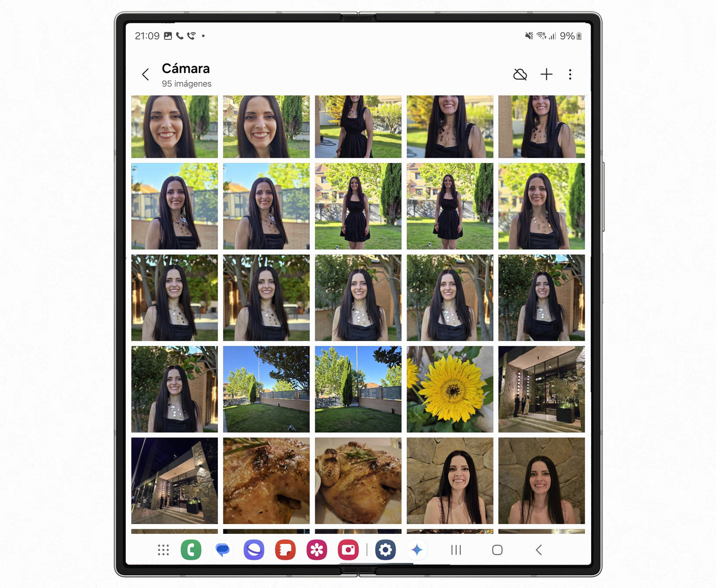
Task: Open the last portrait in the third row
Action: pos(542,298)
